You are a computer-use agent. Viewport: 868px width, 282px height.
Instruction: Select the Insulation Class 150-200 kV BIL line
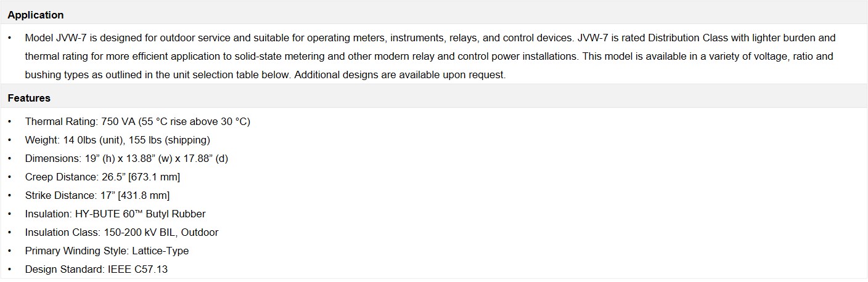(x=121, y=232)
